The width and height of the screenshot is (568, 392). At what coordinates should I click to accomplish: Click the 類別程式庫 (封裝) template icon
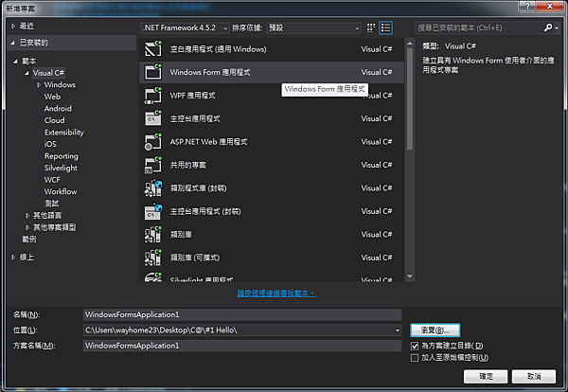153,188
